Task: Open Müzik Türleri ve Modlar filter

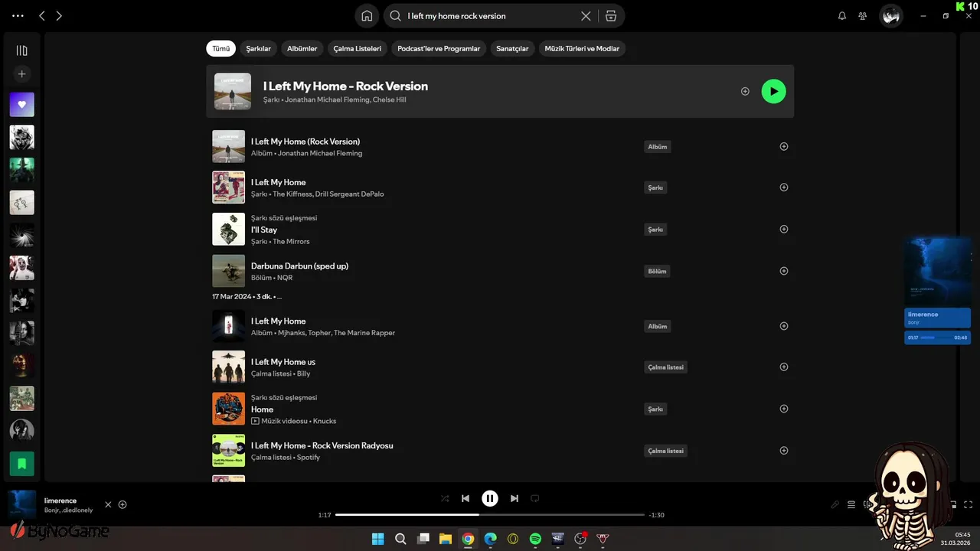Action: pos(582,48)
